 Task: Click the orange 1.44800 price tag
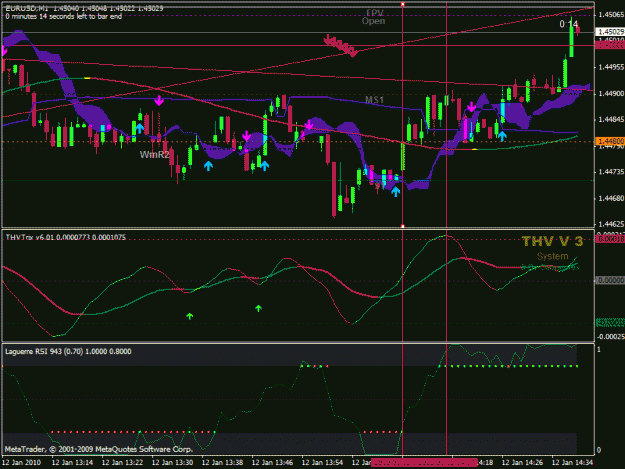(610, 141)
